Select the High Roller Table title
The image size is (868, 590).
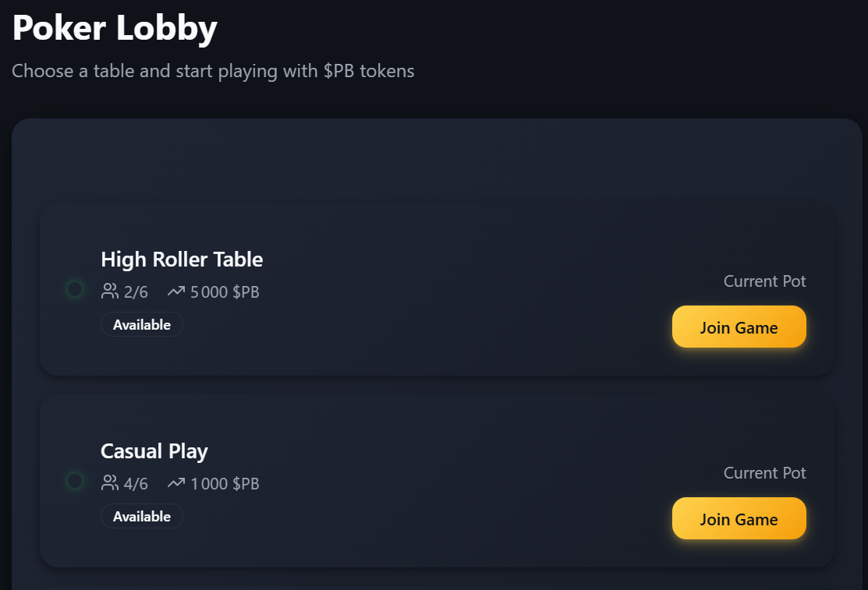[x=182, y=259]
